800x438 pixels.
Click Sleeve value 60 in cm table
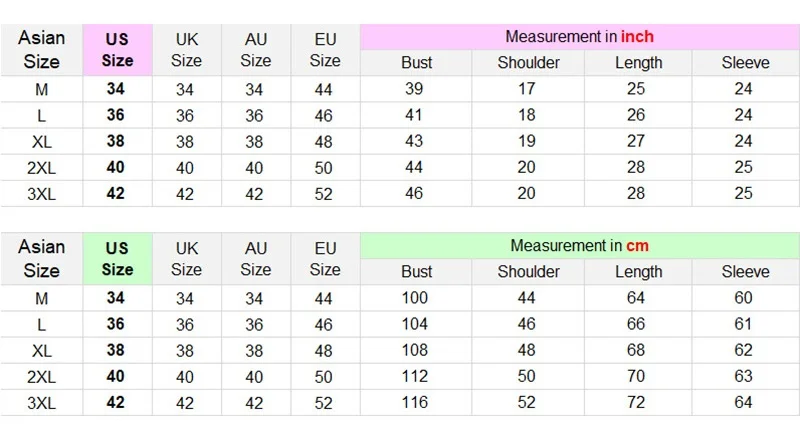(x=745, y=298)
